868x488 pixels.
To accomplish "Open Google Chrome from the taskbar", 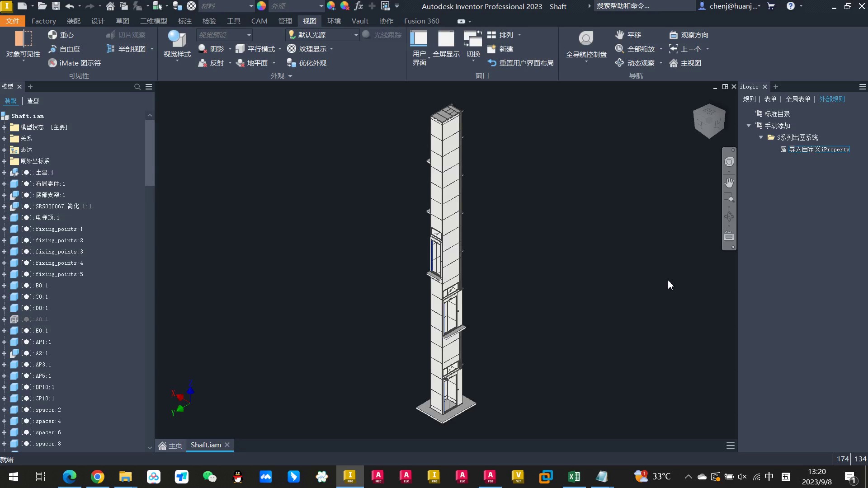I will [97, 477].
